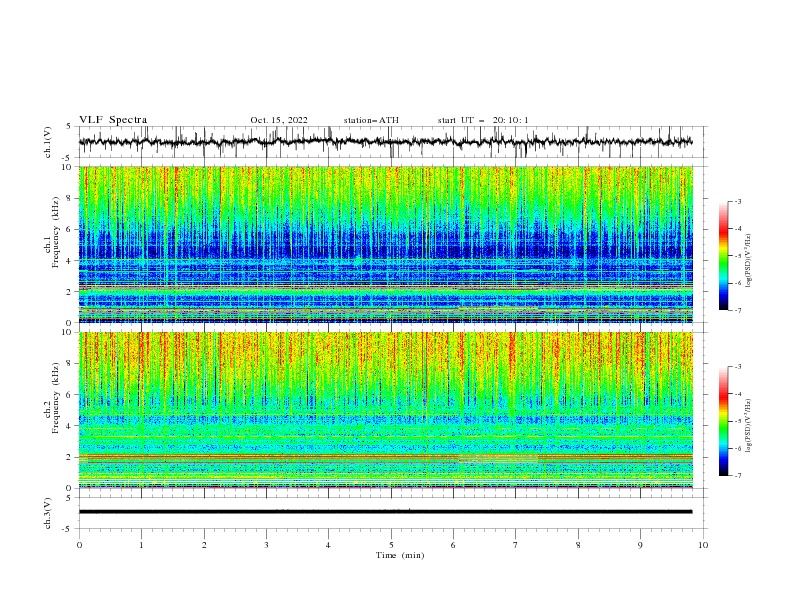Click the ch.1 PSD color bar
Image resolution: width=792 pixels, height=612 pixels.
(x=723, y=256)
